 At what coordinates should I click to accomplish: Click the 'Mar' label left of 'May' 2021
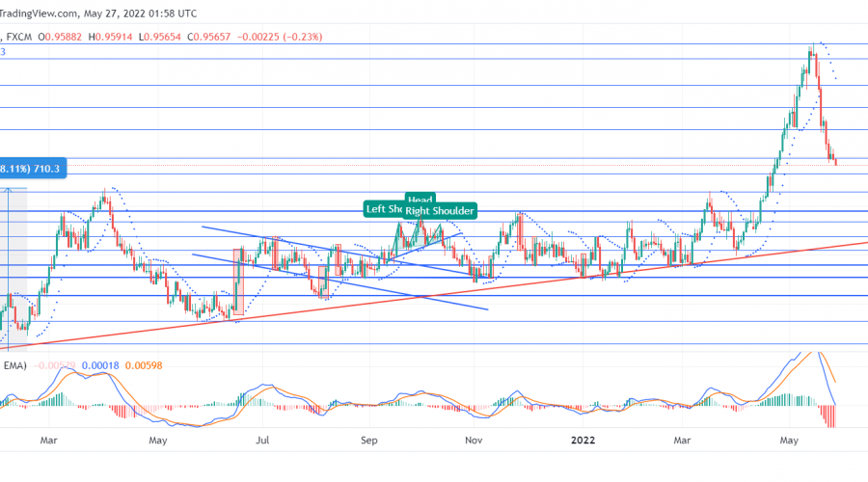(x=49, y=441)
